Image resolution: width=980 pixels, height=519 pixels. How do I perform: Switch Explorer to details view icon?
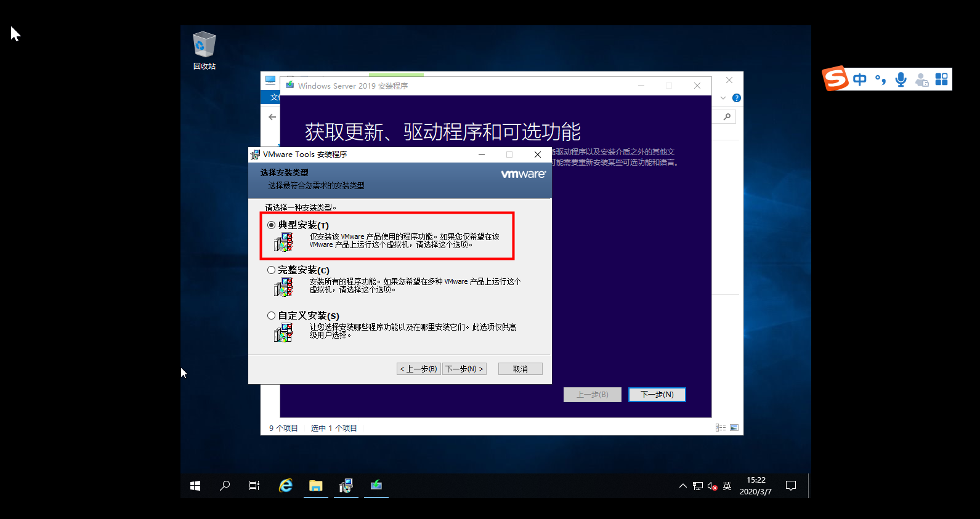[x=721, y=428]
